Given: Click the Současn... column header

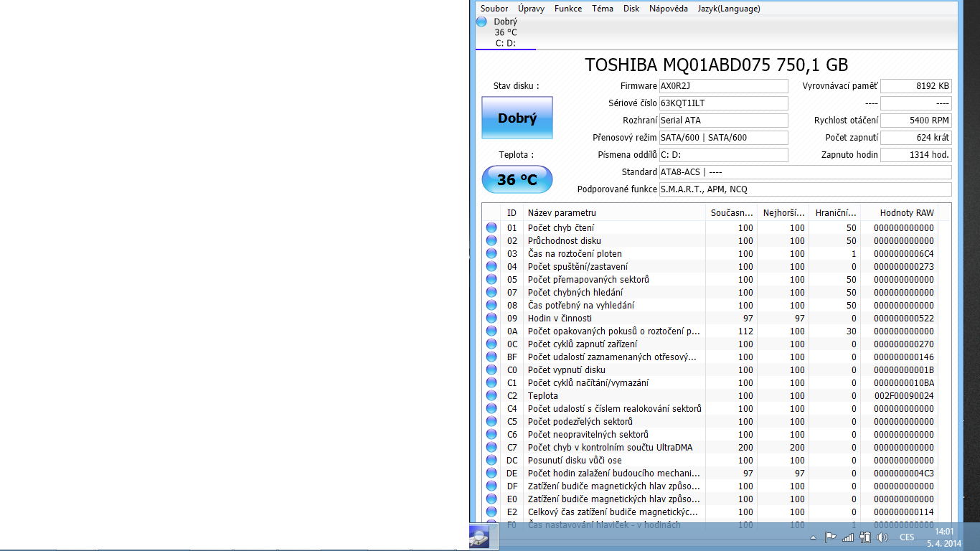Looking at the screenshot, I should [731, 212].
